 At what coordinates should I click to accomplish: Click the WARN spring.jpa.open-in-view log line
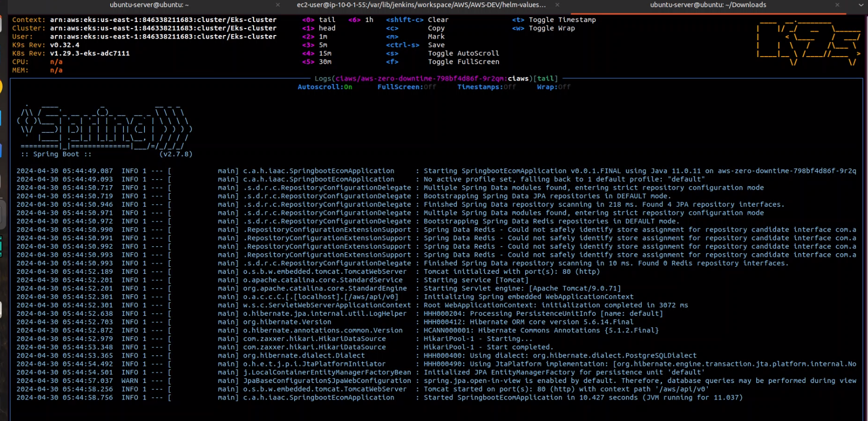coord(436,381)
